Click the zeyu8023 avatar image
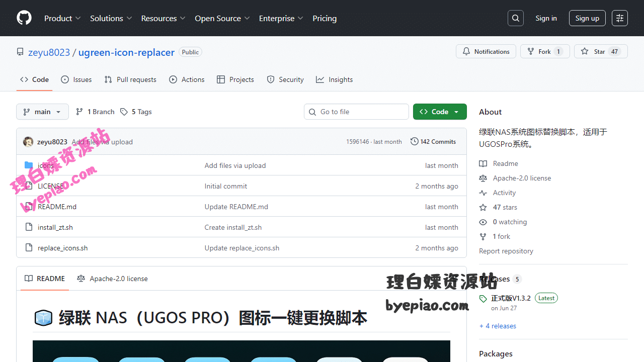The height and width of the screenshot is (362, 644). [x=28, y=142]
